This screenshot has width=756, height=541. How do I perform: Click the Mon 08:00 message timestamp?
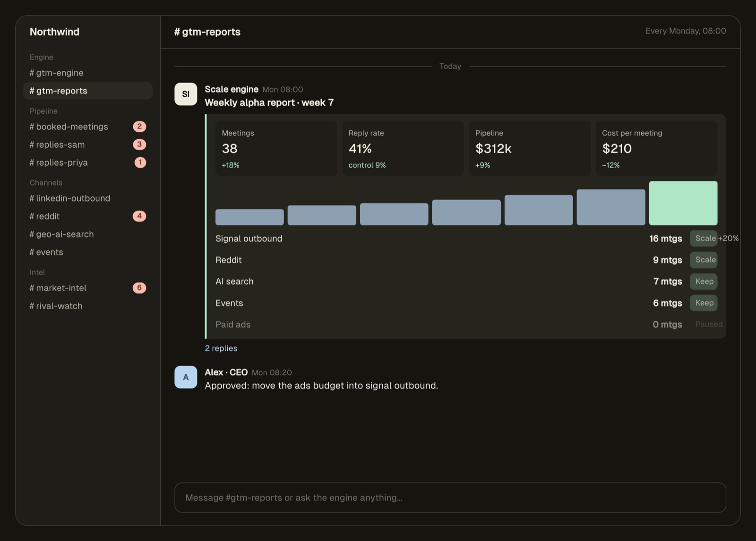click(283, 90)
